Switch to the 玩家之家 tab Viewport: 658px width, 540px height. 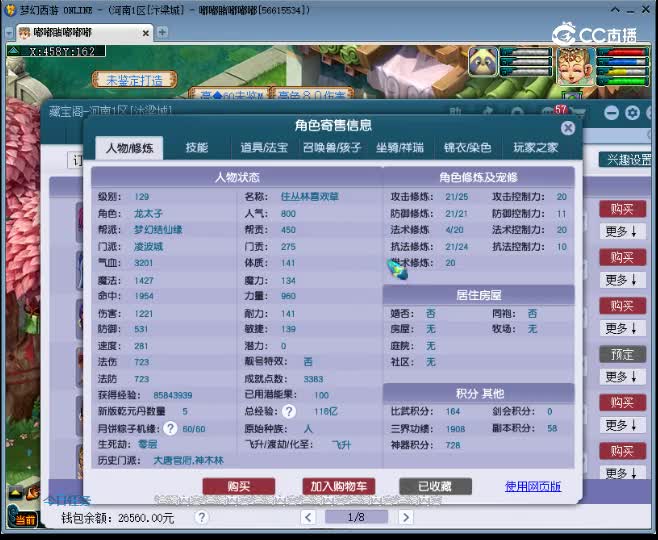[535, 147]
